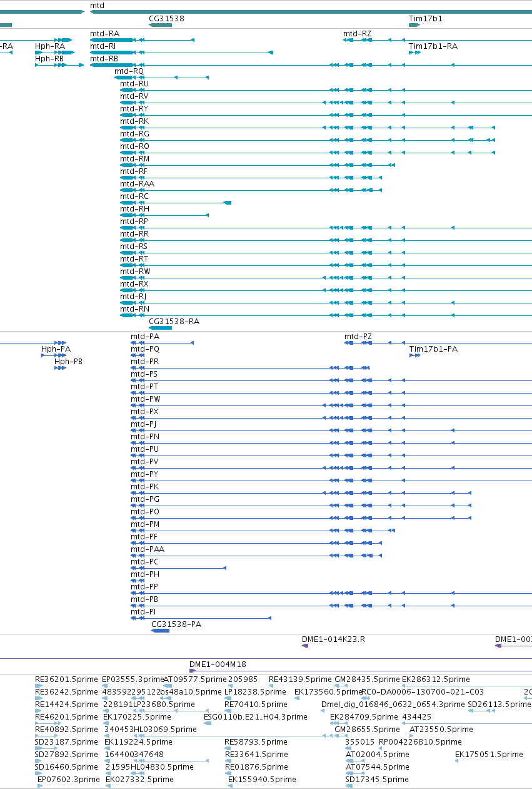
Task: Open EST RE36201.5prime
Action: [66, 680]
